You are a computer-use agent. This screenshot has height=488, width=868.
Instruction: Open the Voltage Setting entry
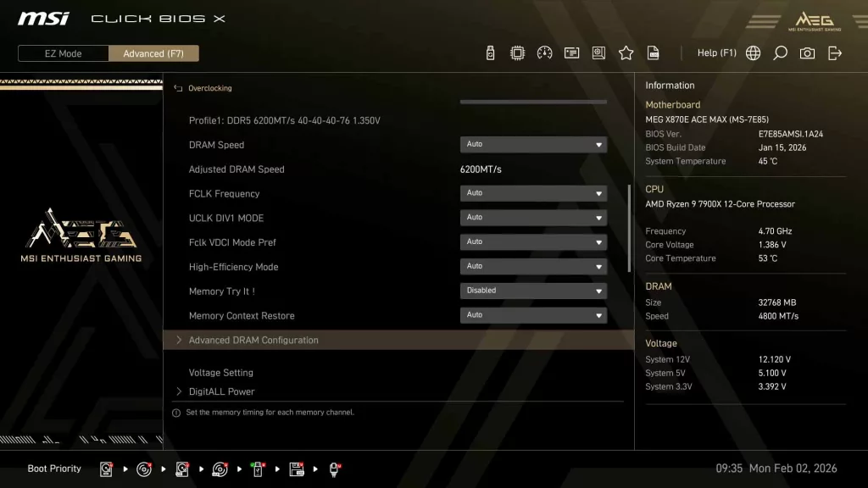coord(220,372)
